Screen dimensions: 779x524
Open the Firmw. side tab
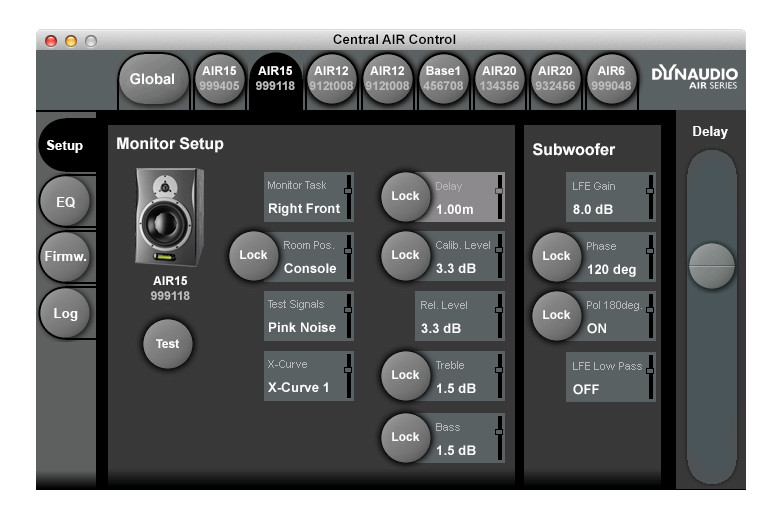tap(65, 256)
